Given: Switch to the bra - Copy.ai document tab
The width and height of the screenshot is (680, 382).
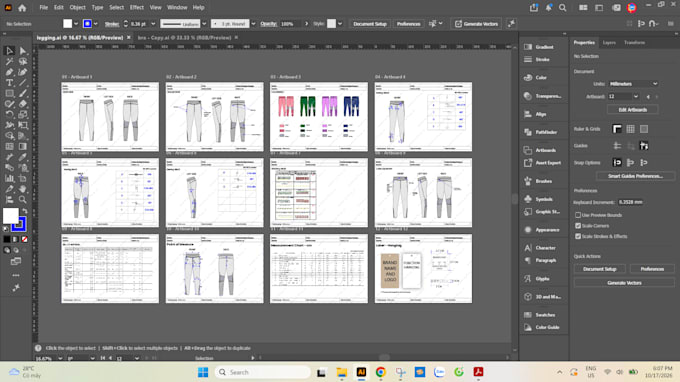Looking at the screenshot, I should click(x=184, y=38).
